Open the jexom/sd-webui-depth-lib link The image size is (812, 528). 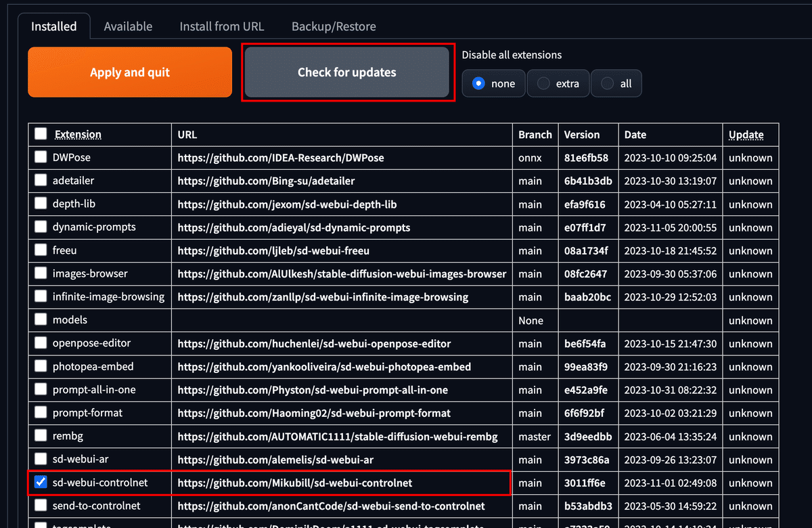coord(288,204)
